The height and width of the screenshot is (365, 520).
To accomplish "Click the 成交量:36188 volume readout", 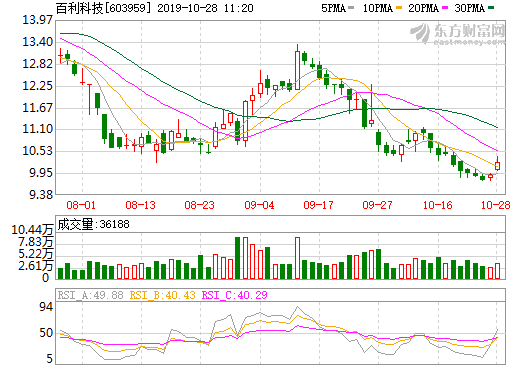I will point(93,224).
